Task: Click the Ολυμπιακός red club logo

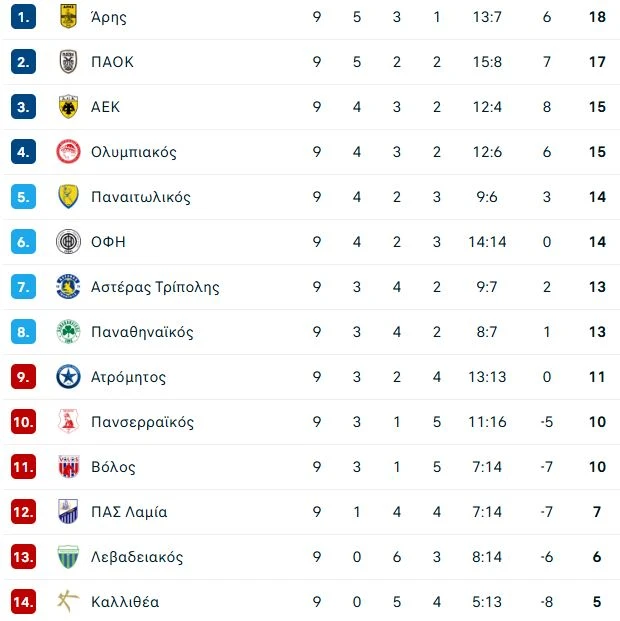Action: [68, 152]
